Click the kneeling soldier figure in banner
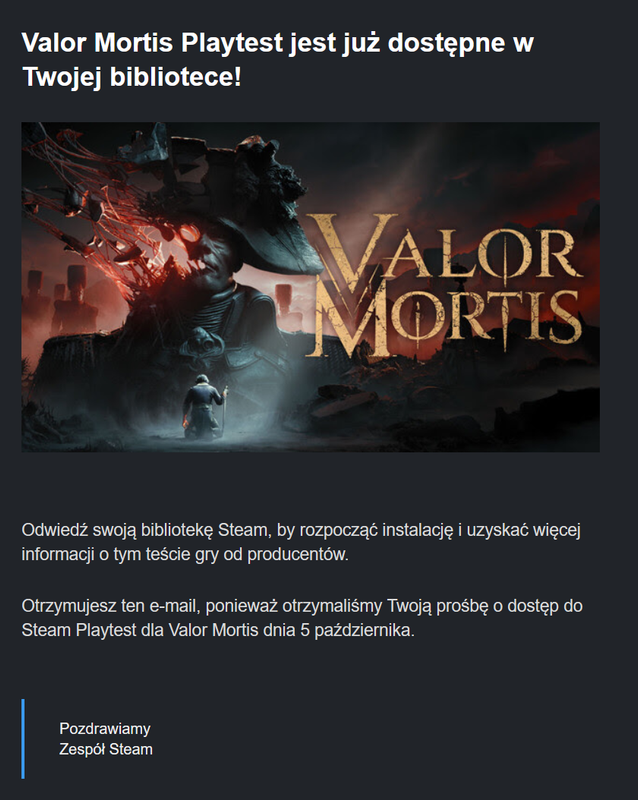Screen dimensions: 638x800 click(205, 406)
